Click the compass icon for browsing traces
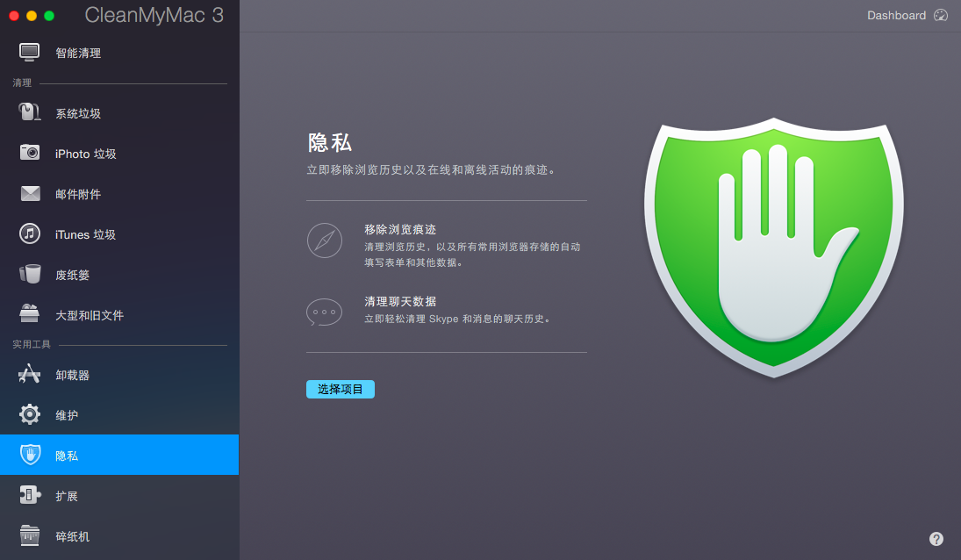The image size is (961, 560). [x=324, y=241]
